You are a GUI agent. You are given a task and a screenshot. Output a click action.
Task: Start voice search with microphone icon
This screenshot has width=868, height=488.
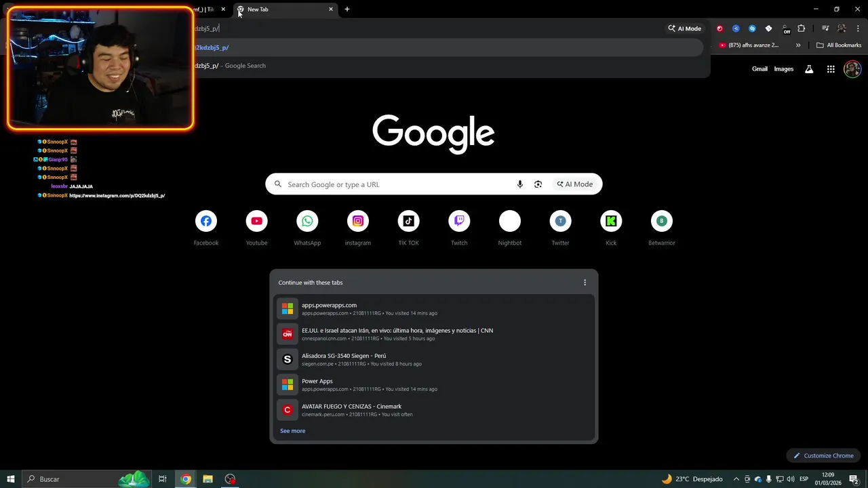520,184
